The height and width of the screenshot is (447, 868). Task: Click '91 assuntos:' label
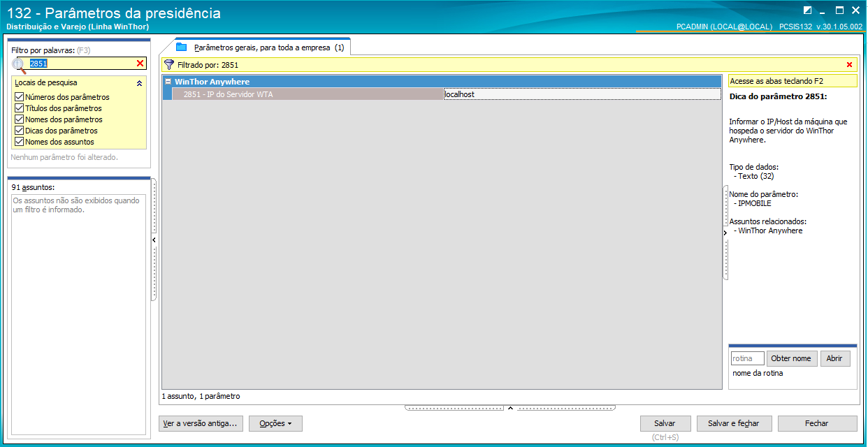tap(33, 187)
